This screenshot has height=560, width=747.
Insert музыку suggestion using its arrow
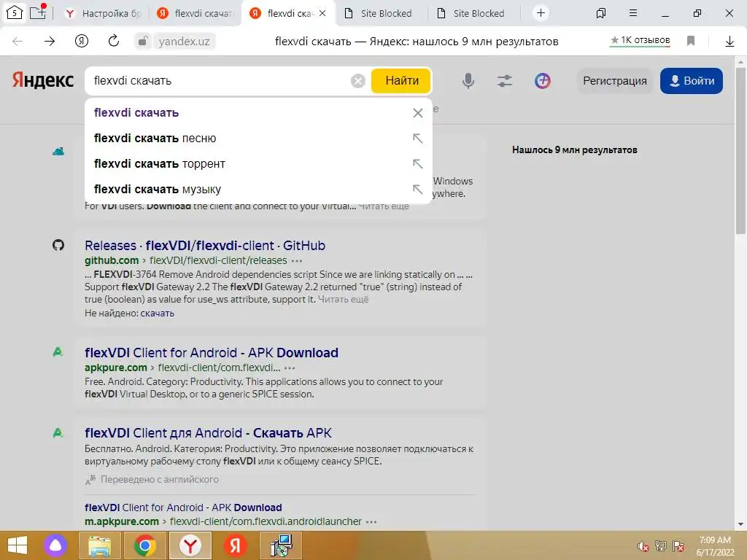tap(418, 189)
